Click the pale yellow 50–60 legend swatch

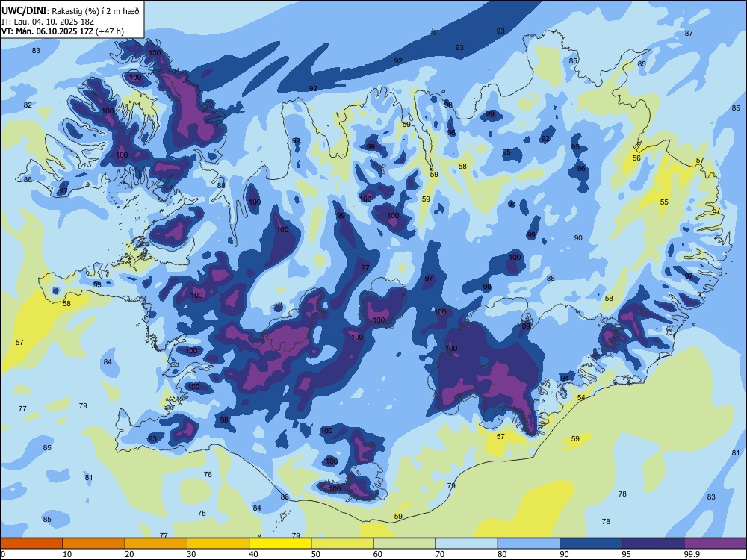coord(342,544)
